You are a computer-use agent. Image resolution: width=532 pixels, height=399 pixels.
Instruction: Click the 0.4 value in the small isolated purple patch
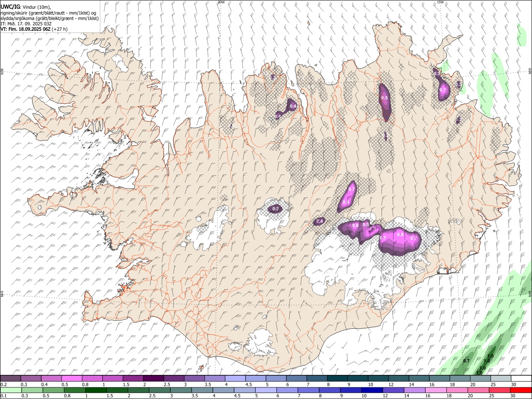pyautogui.click(x=320, y=221)
